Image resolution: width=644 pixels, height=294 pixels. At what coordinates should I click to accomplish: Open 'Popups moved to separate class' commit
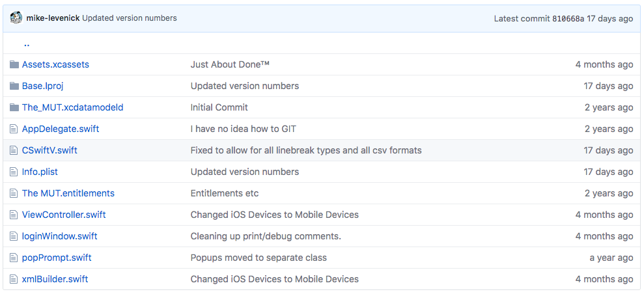[x=259, y=258]
